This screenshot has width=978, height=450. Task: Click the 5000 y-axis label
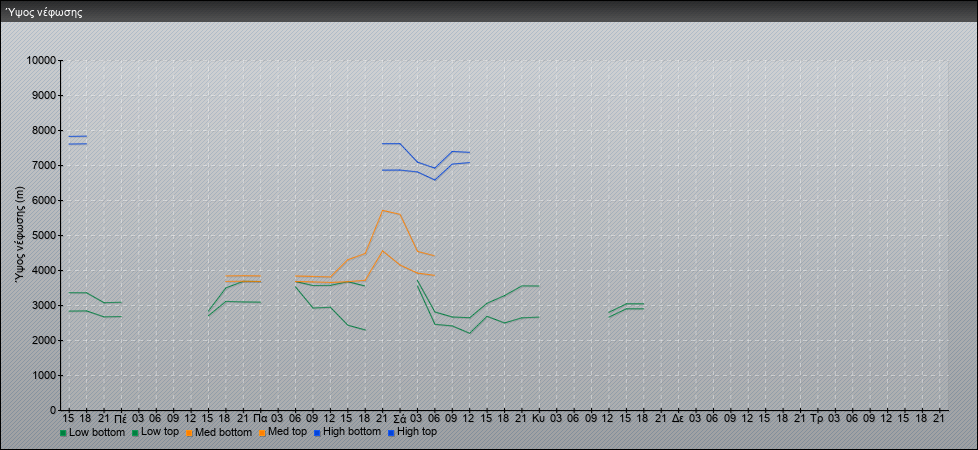pos(44,235)
